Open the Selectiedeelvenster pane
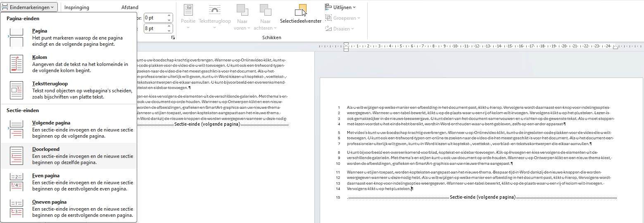 tap(301, 14)
